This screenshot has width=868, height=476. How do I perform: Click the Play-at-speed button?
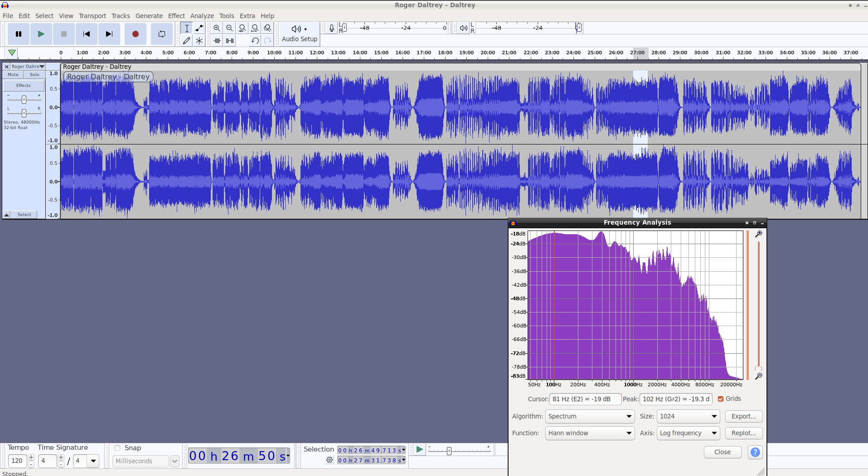[419, 450]
